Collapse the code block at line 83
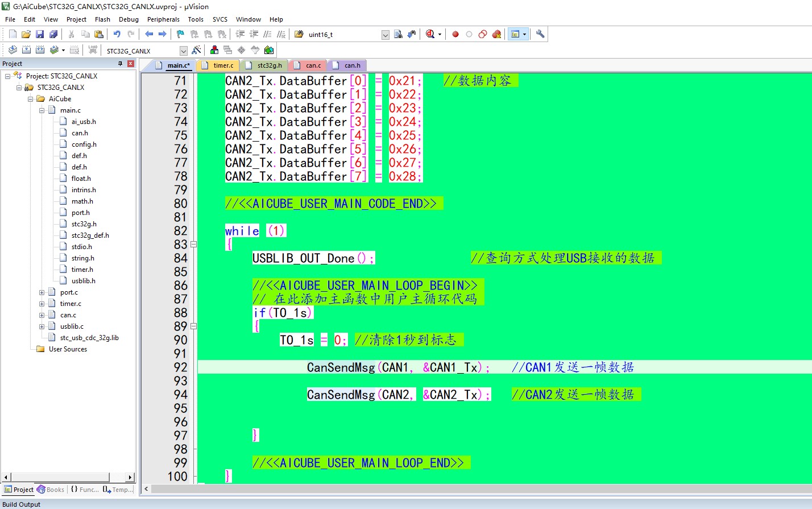 click(193, 245)
